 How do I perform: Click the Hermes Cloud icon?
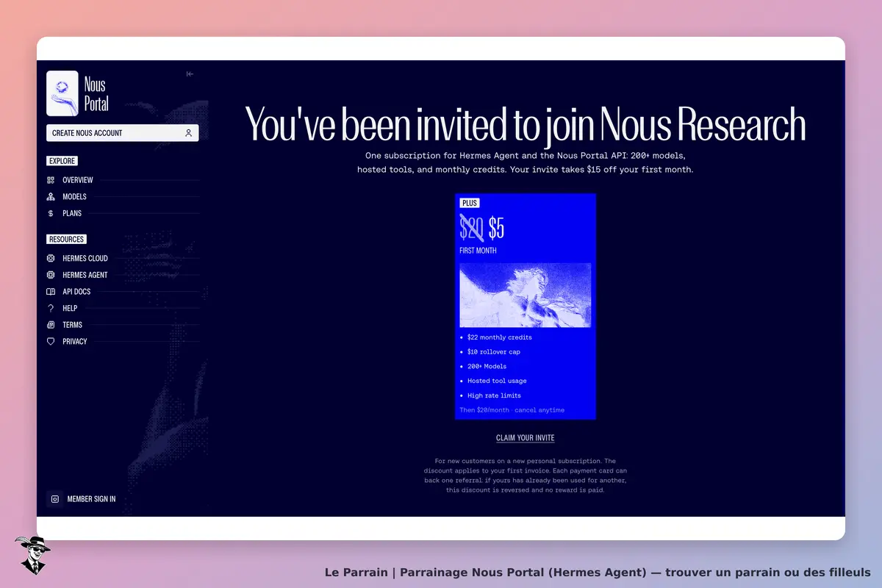(x=51, y=259)
